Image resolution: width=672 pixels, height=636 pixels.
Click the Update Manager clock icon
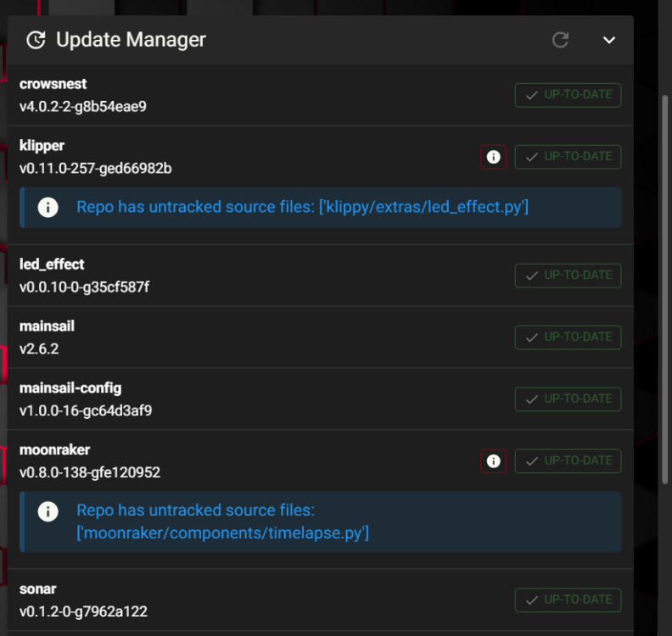point(36,40)
